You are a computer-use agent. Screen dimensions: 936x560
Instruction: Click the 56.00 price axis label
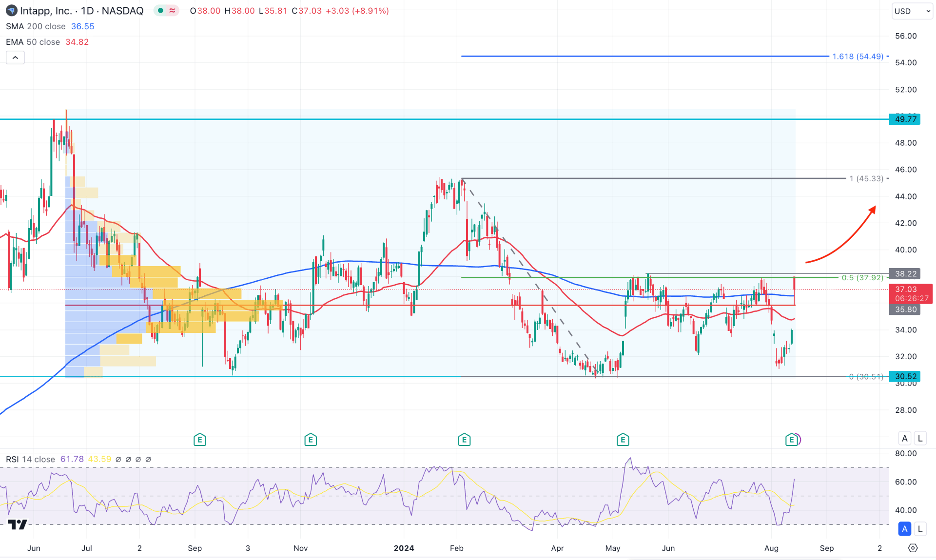(x=906, y=36)
